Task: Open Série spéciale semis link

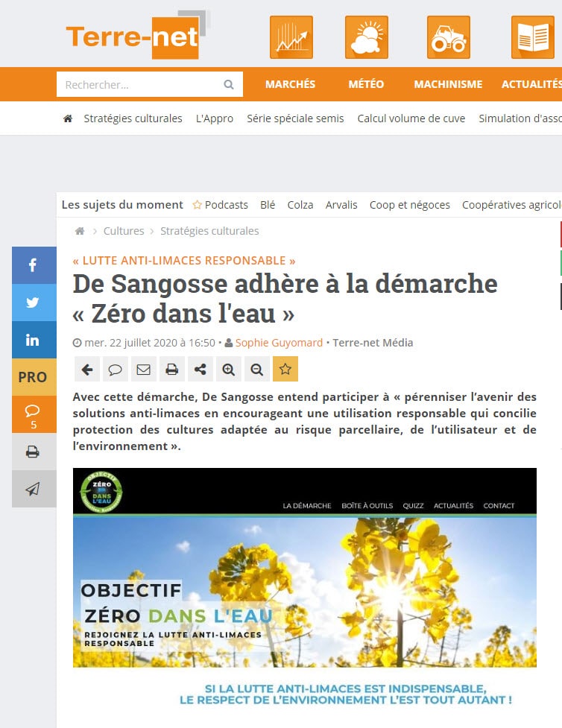Action: coord(295,118)
